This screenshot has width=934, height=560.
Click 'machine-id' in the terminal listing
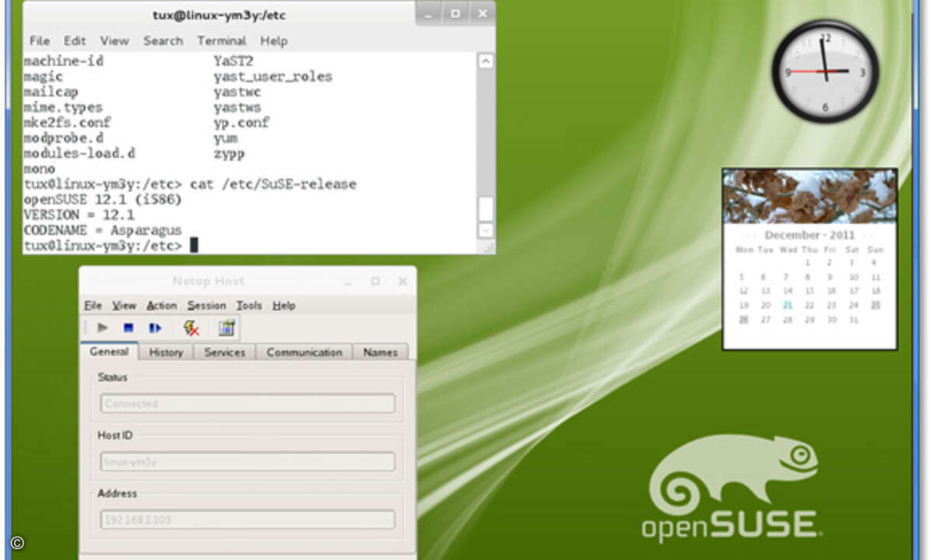63,61
